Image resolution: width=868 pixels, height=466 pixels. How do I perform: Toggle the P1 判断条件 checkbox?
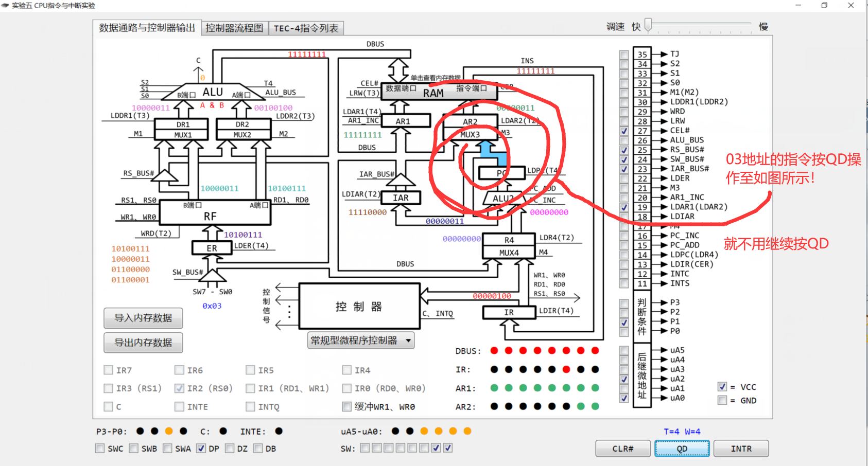(624, 322)
